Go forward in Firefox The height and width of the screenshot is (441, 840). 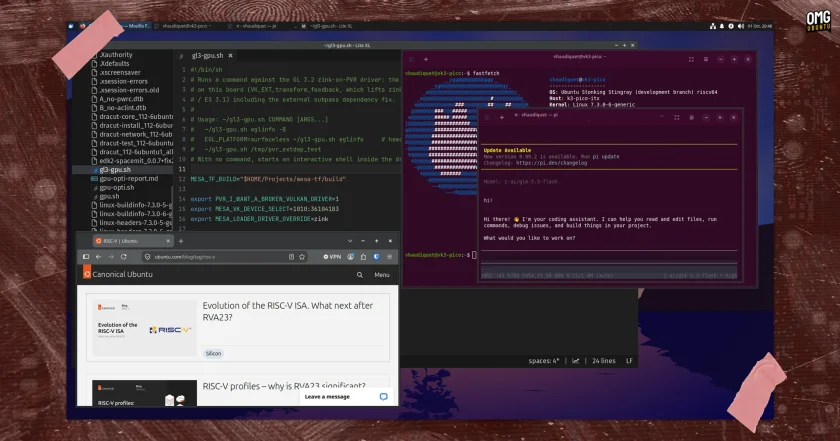point(111,257)
